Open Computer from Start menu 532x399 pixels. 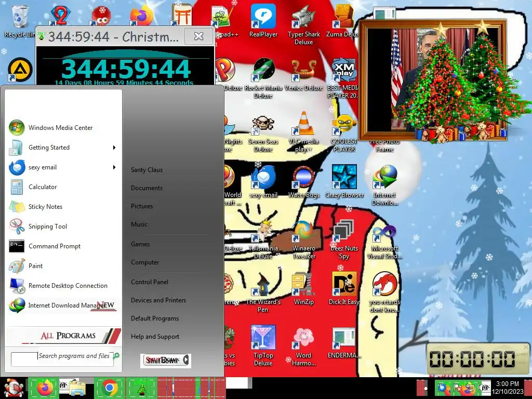(x=145, y=262)
